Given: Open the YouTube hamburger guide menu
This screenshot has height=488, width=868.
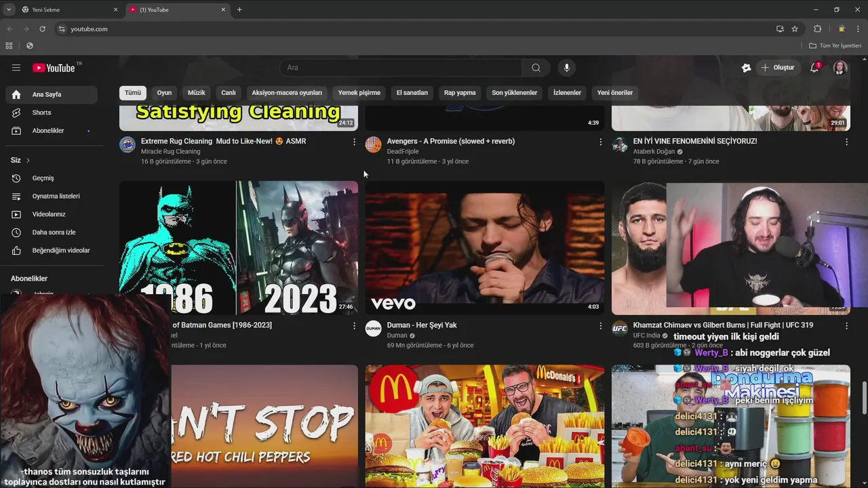Looking at the screenshot, I should point(16,68).
